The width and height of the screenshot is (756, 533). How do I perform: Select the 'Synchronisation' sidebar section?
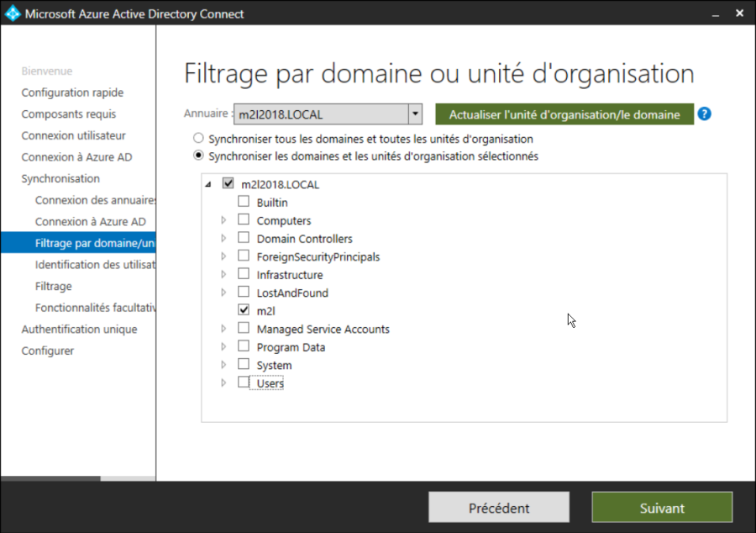[60, 178]
